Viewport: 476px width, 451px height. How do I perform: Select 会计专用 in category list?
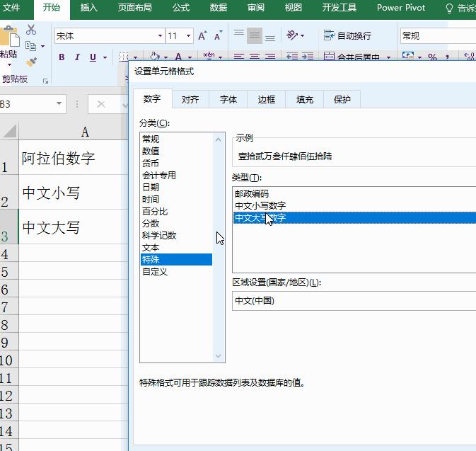pyautogui.click(x=176, y=176)
